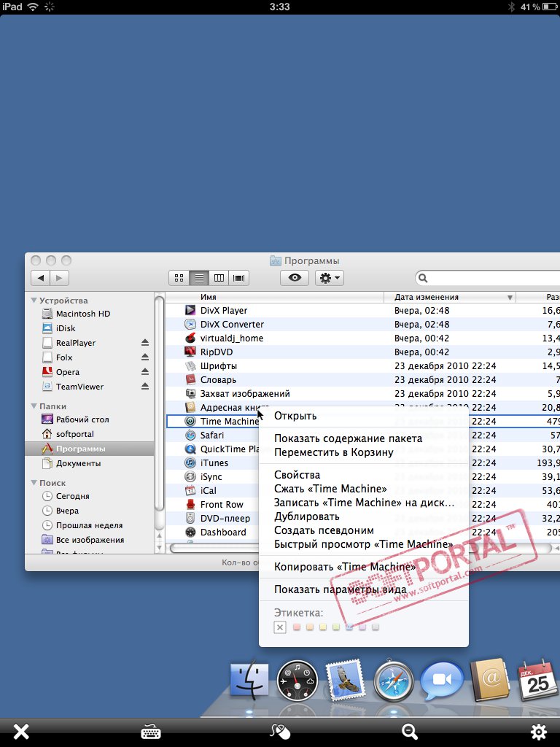Apply the purple label color
The width and height of the screenshot is (560, 747).
click(362, 627)
